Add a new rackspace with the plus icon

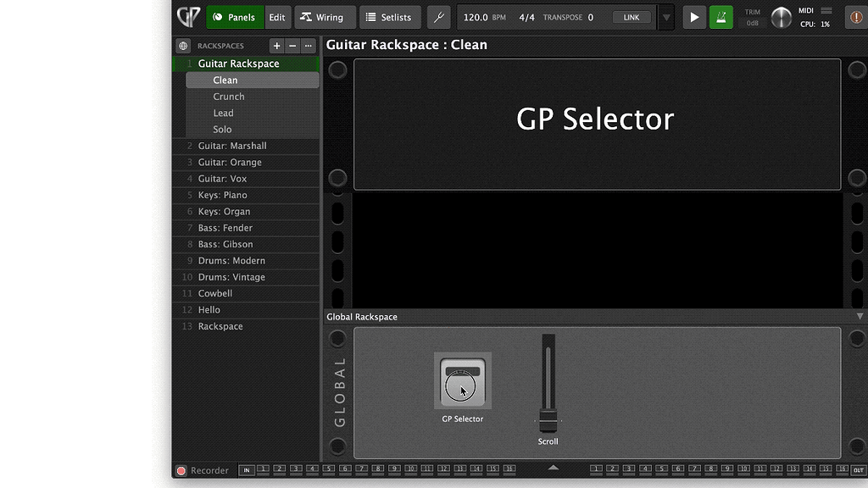[x=276, y=45]
